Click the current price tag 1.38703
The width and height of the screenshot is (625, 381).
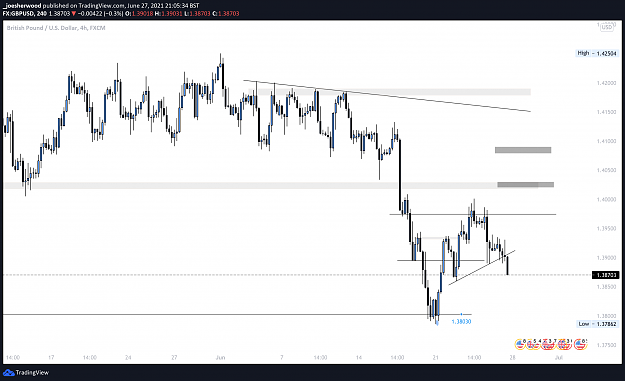[605, 275]
